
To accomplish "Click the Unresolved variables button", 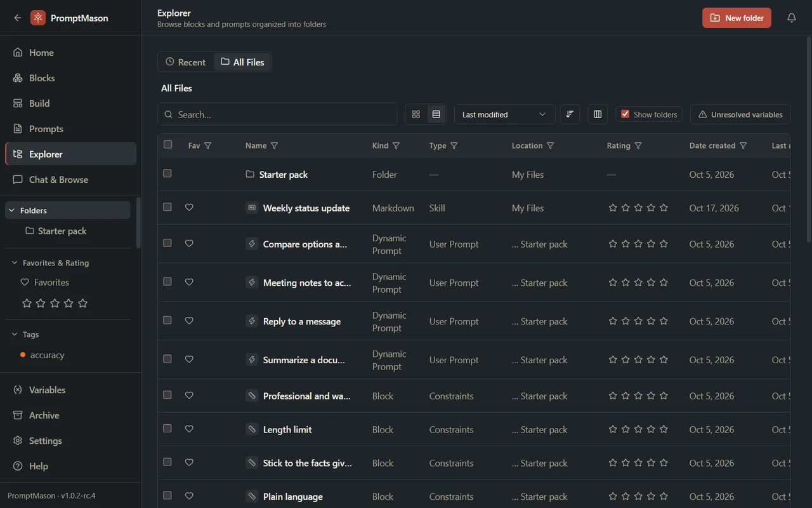I will tap(740, 114).
